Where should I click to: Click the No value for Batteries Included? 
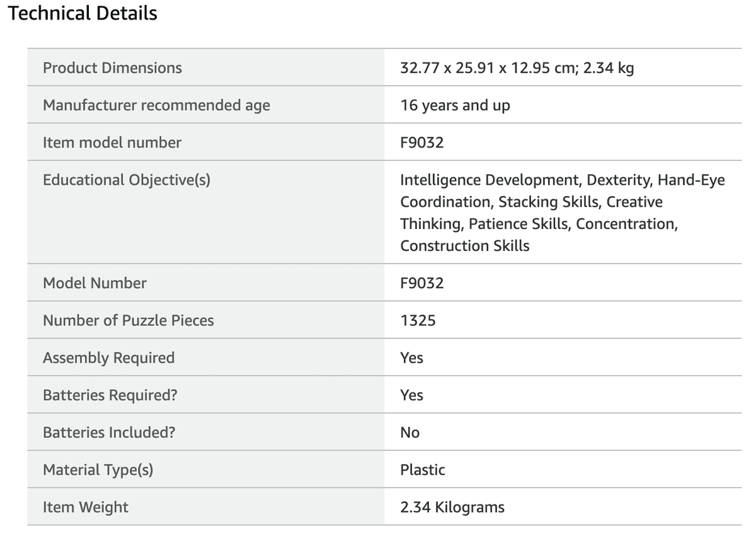coord(409,433)
